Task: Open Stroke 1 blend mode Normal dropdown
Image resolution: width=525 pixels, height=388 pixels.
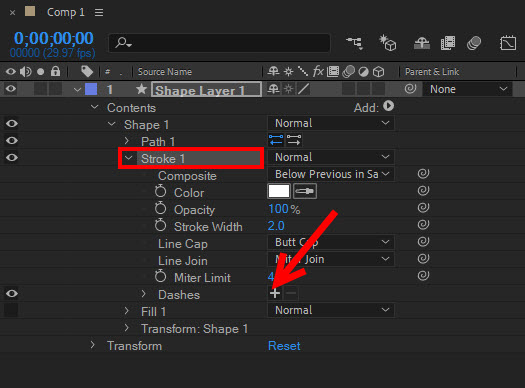Action: tap(331, 157)
